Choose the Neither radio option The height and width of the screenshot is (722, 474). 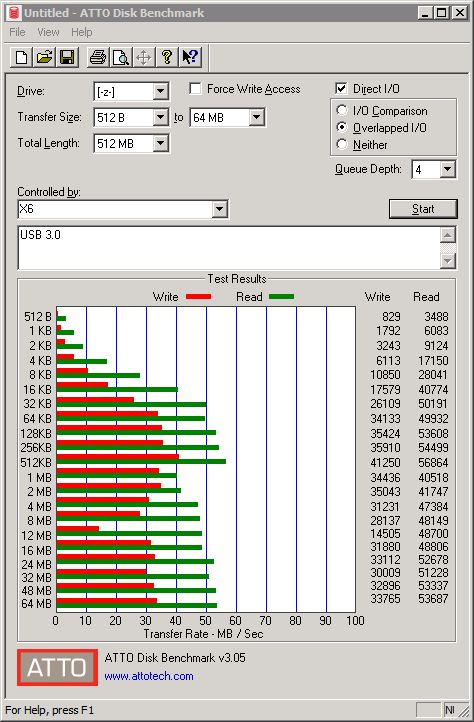(x=342, y=144)
